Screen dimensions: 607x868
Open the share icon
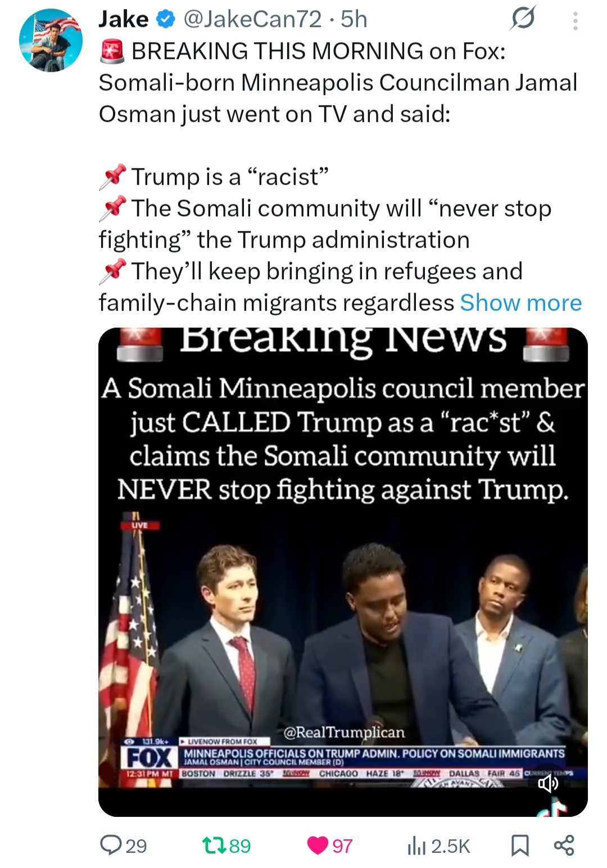[564, 845]
